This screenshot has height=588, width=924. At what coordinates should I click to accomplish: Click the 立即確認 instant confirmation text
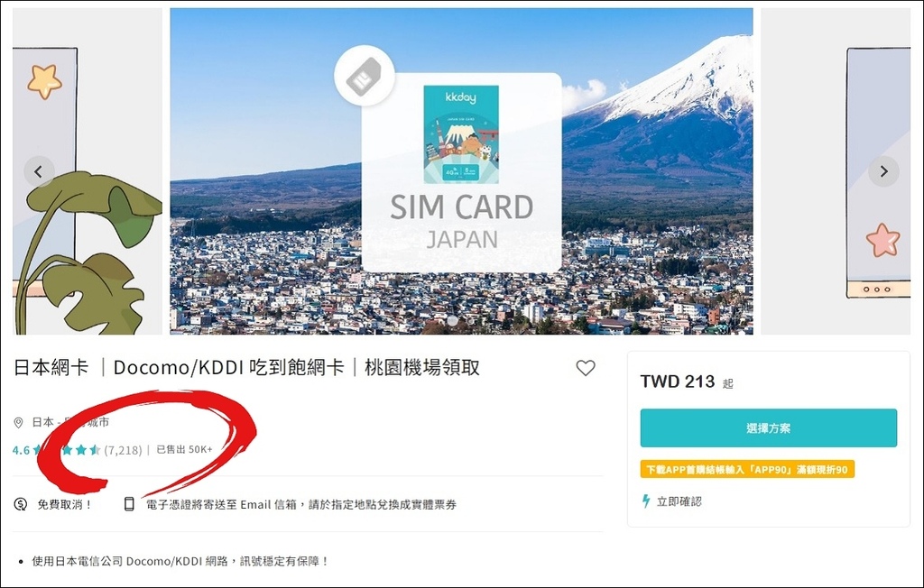679,501
